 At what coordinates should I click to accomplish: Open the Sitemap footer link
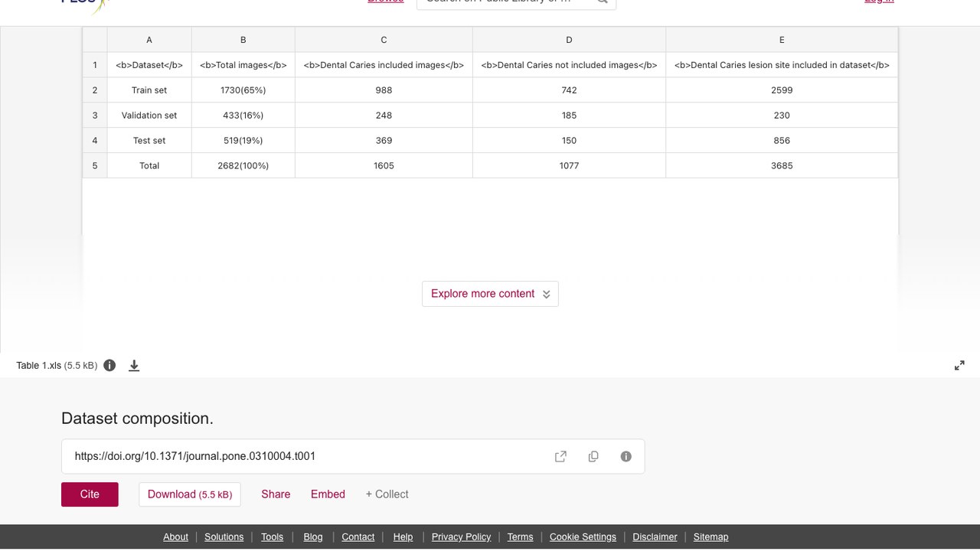[710, 536]
